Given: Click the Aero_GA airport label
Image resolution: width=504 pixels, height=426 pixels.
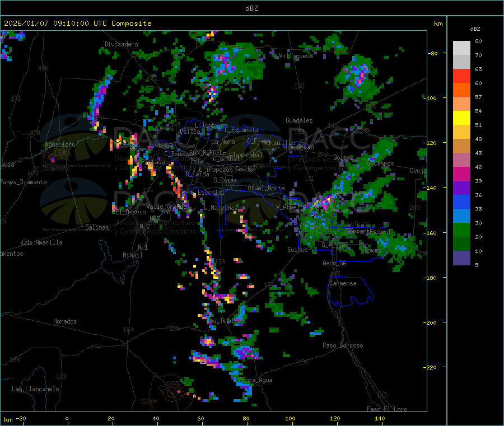Looking at the screenshot, I should 335,263.
